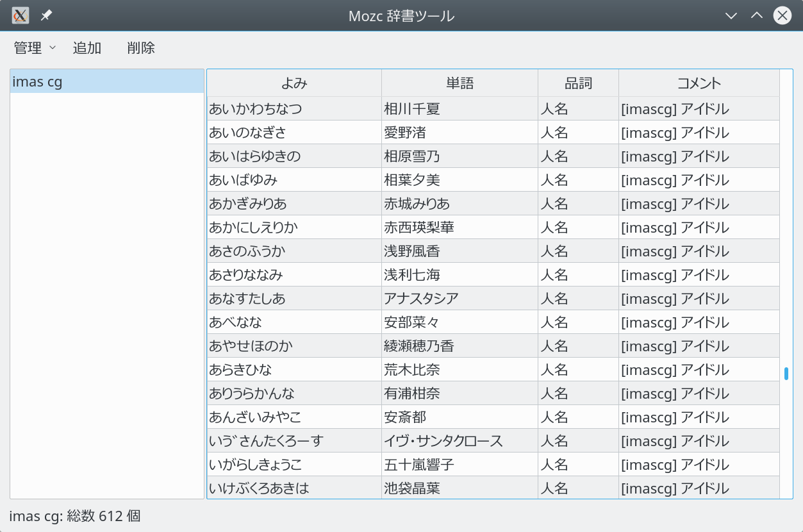Click the comment cell for 荒木比奈
The width and height of the screenshot is (803, 532).
pos(699,370)
